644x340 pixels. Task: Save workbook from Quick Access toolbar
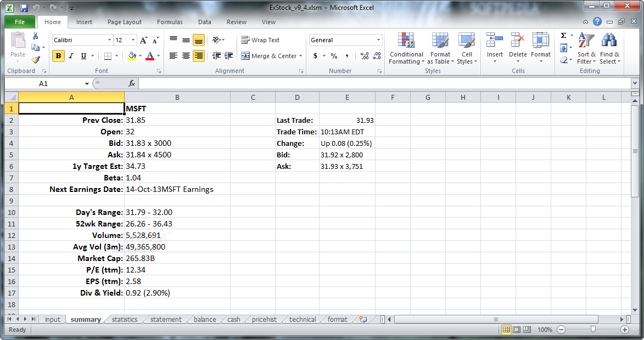[x=24, y=8]
